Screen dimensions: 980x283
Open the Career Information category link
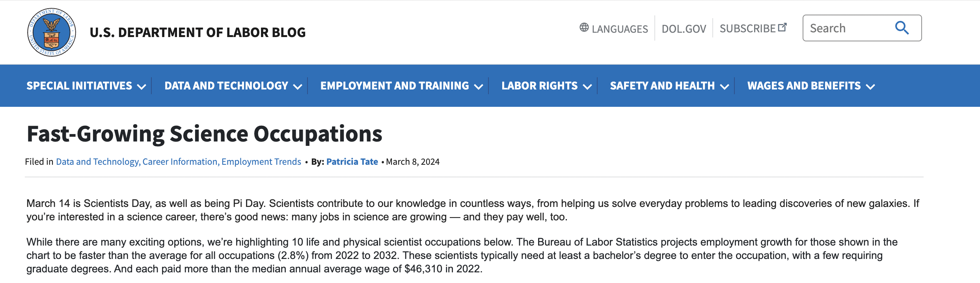click(x=180, y=162)
